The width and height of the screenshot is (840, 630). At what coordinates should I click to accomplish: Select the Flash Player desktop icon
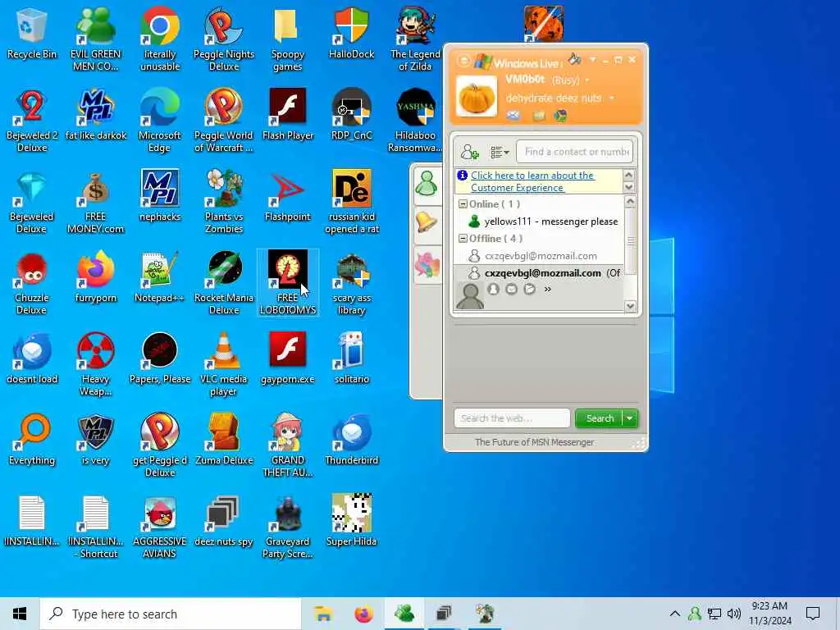tap(288, 115)
